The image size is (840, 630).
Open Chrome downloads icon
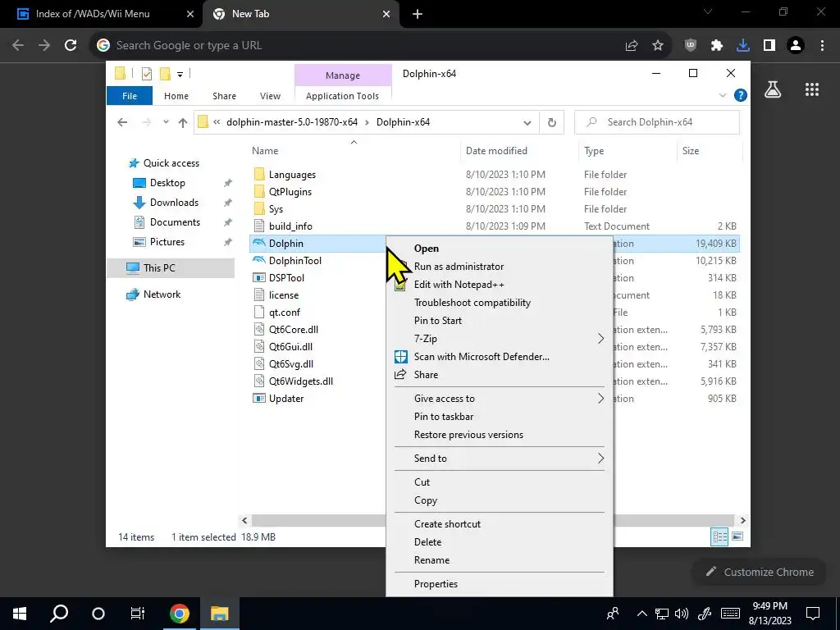coord(743,46)
